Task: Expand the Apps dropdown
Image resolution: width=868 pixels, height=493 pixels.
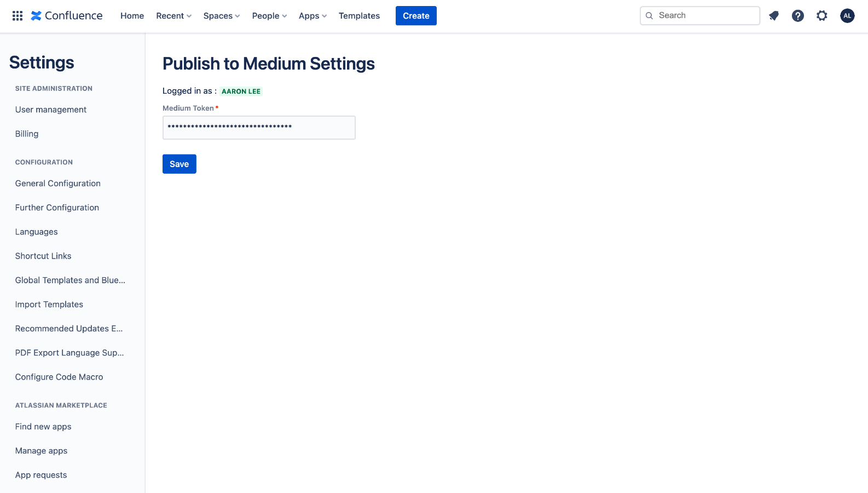Action: tap(313, 16)
